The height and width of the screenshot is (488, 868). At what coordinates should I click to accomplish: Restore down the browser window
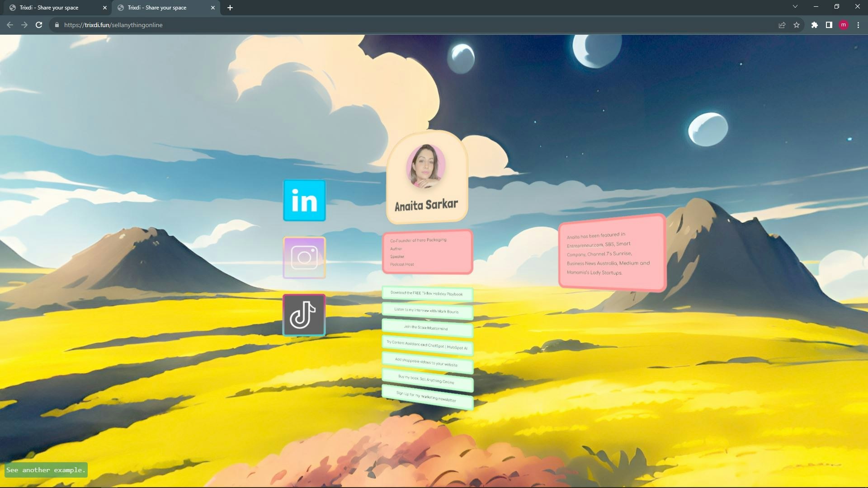pyautogui.click(x=837, y=6)
